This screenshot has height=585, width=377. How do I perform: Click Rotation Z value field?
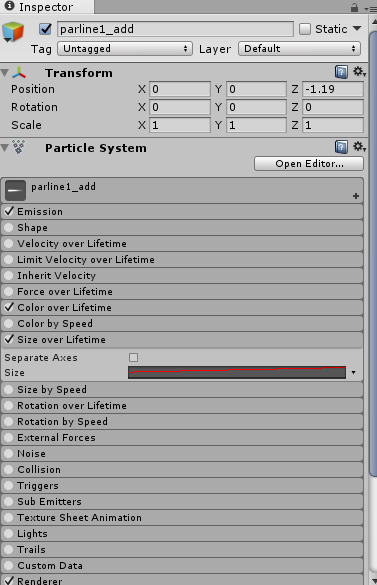pos(333,107)
